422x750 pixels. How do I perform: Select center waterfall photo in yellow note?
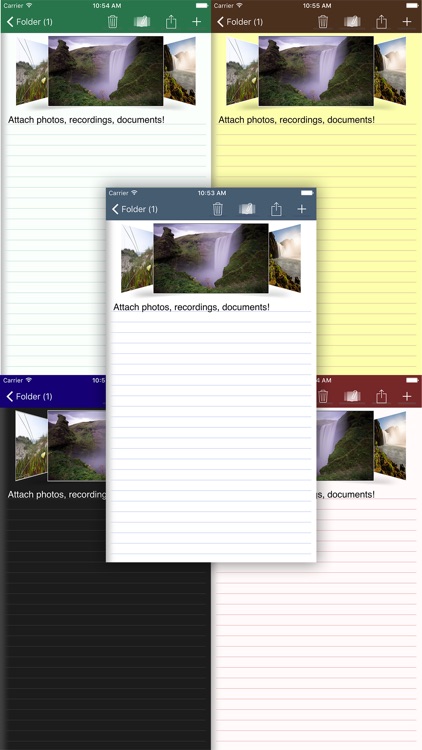(316, 71)
